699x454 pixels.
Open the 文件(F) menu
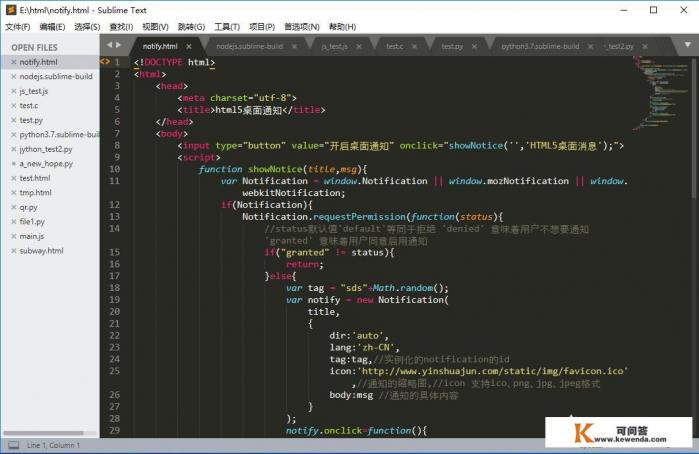tap(18, 27)
